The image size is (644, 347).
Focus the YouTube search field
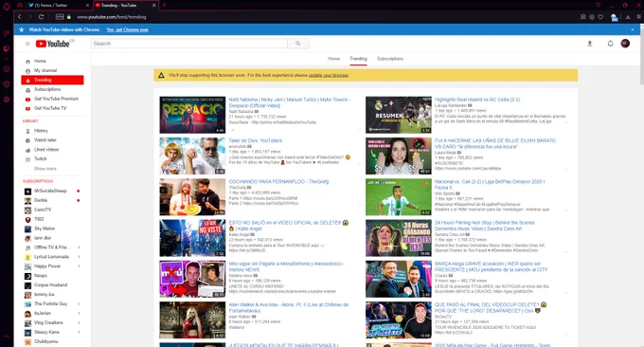189,44
